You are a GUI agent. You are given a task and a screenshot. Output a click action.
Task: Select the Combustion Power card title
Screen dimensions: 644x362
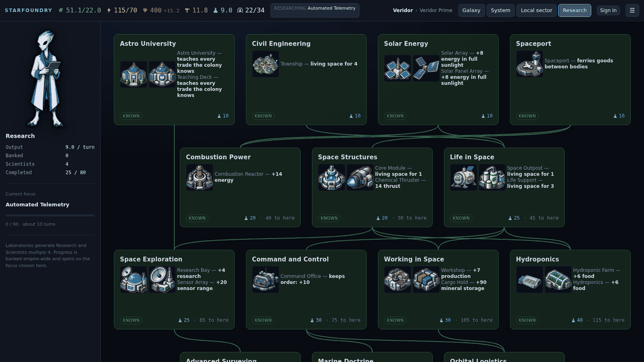pos(218,157)
